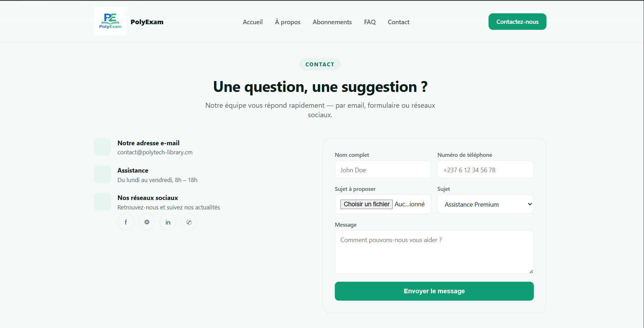The height and width of the screenshot is (328, 644).
Task: Click the 'Sujet à proposer' label
Action: point(355,189)
